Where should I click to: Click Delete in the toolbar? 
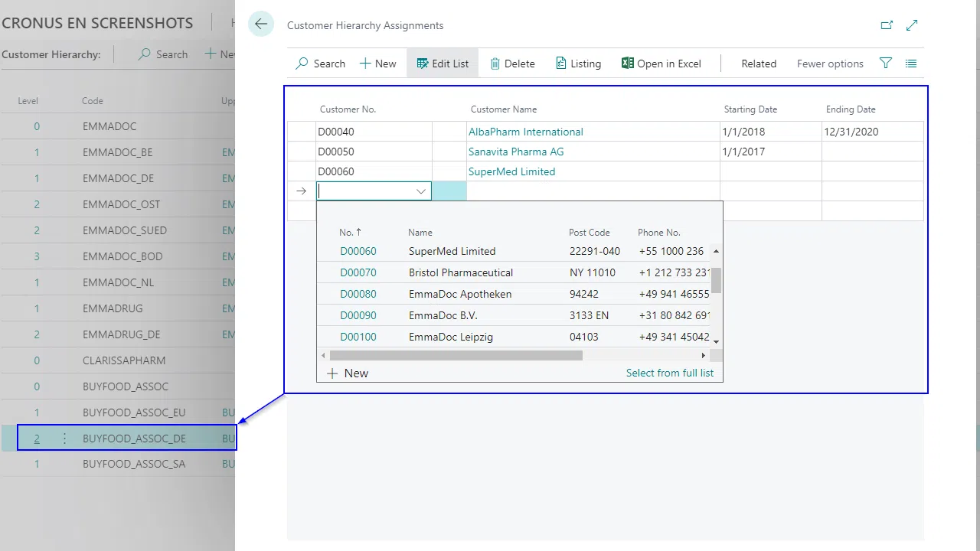(x=512, y=64)
